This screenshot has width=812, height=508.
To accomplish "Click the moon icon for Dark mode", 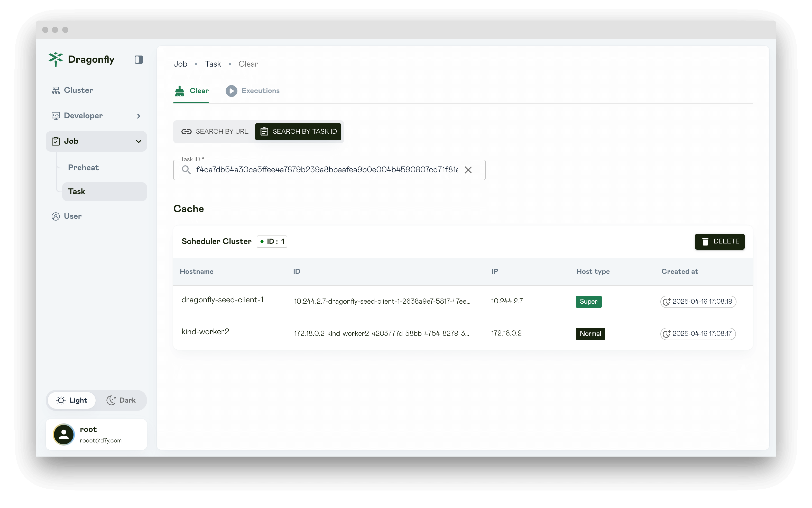I will tap(111, 400).
